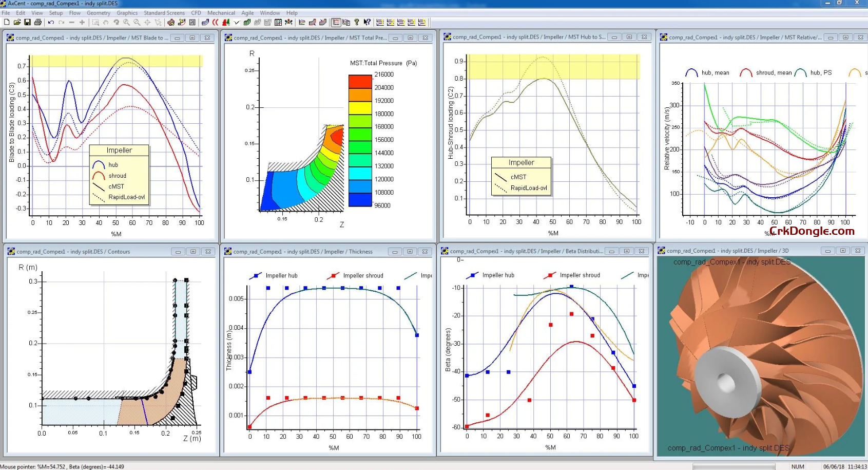Viewport: 868px width, 470px height.
Task: Select the context-help arrow icon in toolbar
Action: click(x=368, y=22)
